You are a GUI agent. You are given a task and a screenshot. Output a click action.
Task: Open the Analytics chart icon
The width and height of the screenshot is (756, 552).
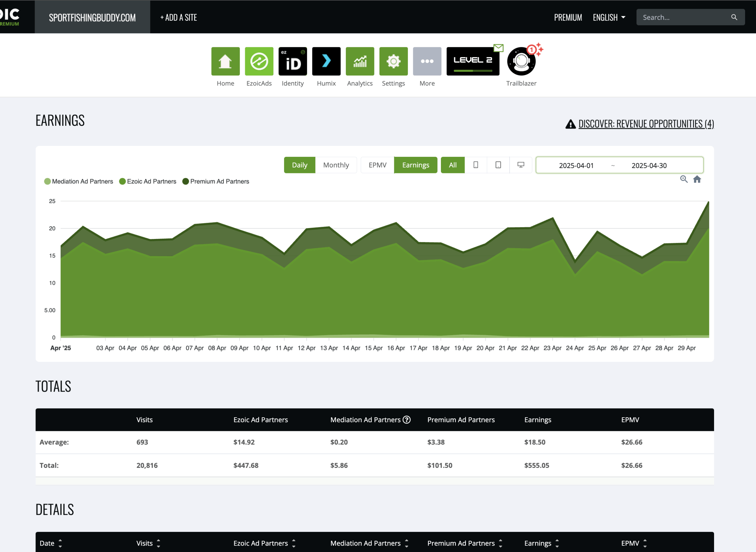(360, 61)
